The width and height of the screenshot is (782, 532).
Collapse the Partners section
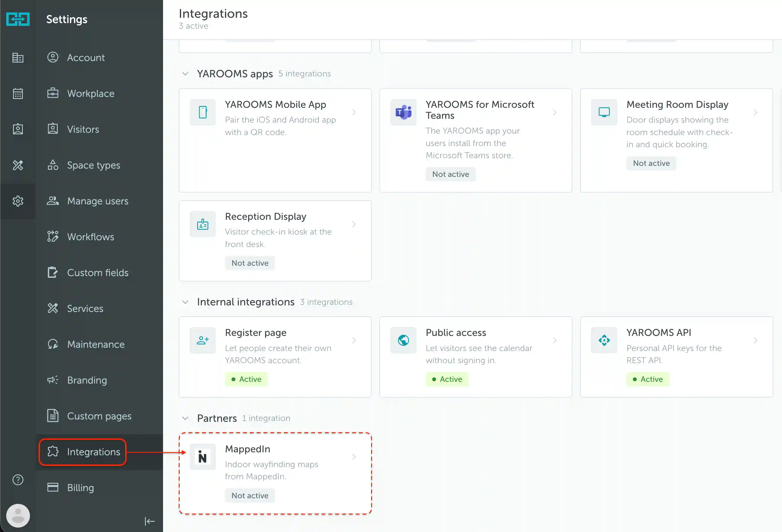click(x=185, y=418)
